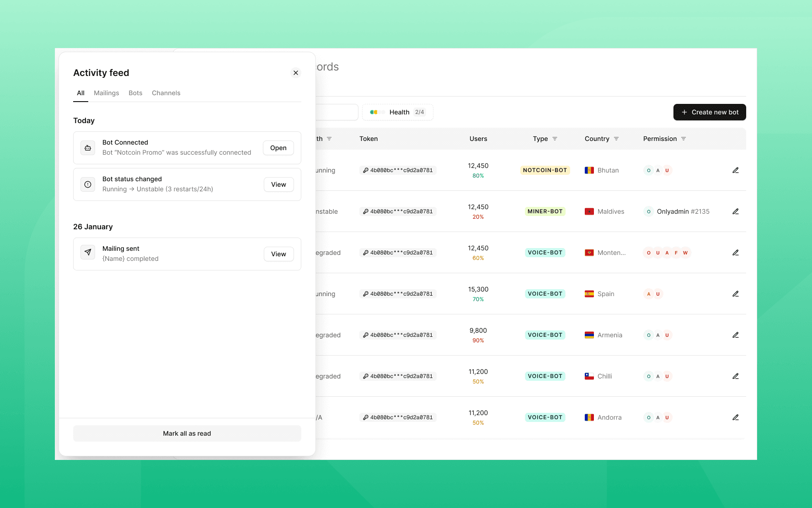The image size is (812, 508).
Task: Open the Country column filter
Action: [x=616, y=139]
